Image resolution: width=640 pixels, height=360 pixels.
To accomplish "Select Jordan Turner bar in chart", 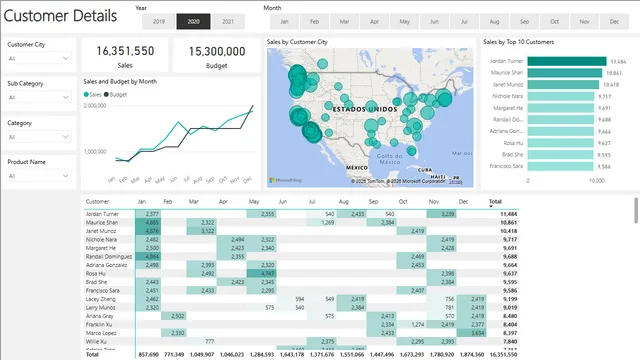I will pyautogui.click(x=567, y=61).
